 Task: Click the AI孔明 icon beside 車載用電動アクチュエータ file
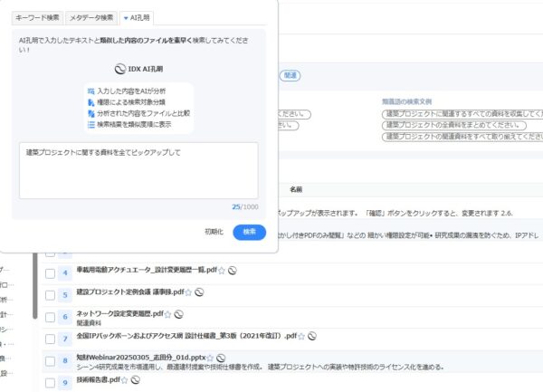click(x=233, y=271)
